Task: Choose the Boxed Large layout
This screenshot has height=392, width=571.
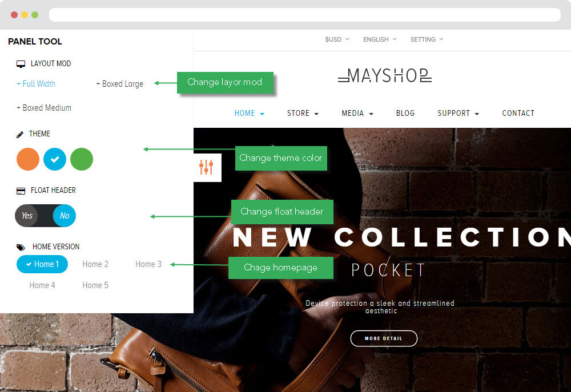Action: (x=119, y=84)
